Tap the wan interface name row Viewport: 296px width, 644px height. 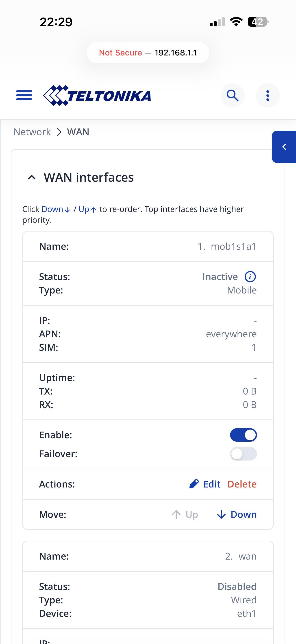tap(148, 556)
